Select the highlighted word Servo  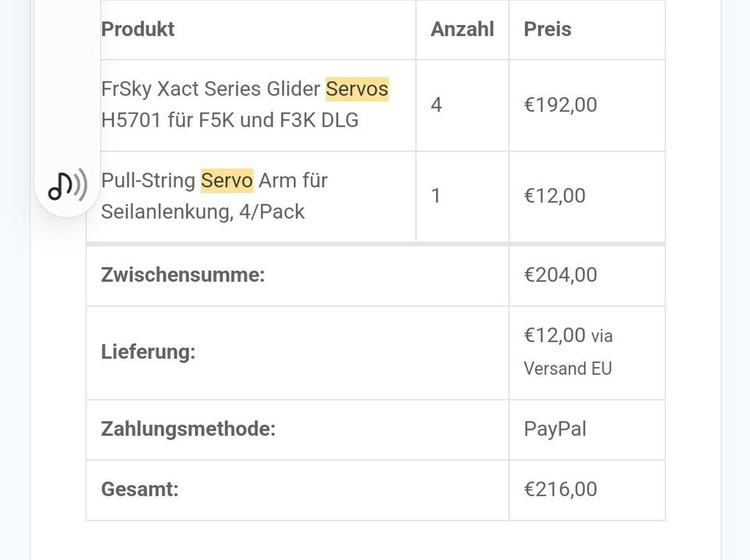[x=227, y=180]
